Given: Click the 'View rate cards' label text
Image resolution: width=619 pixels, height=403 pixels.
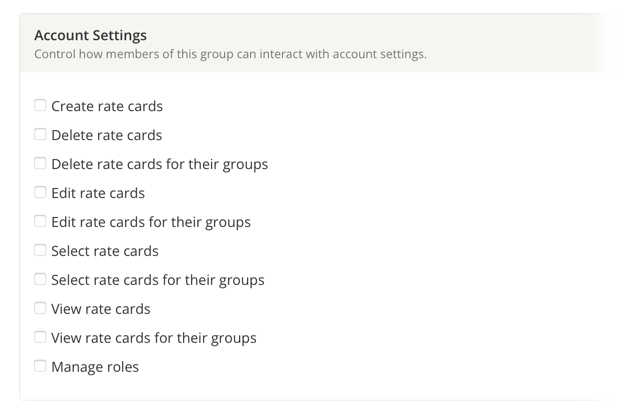Looking at the screenshot, I should coord(101,309).
